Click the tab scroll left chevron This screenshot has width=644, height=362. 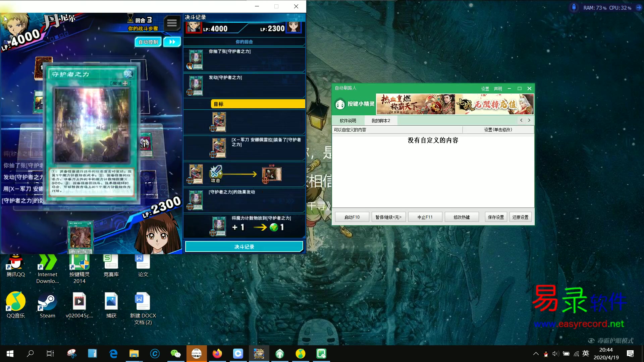pyautogui.click(x=521, y=120)
